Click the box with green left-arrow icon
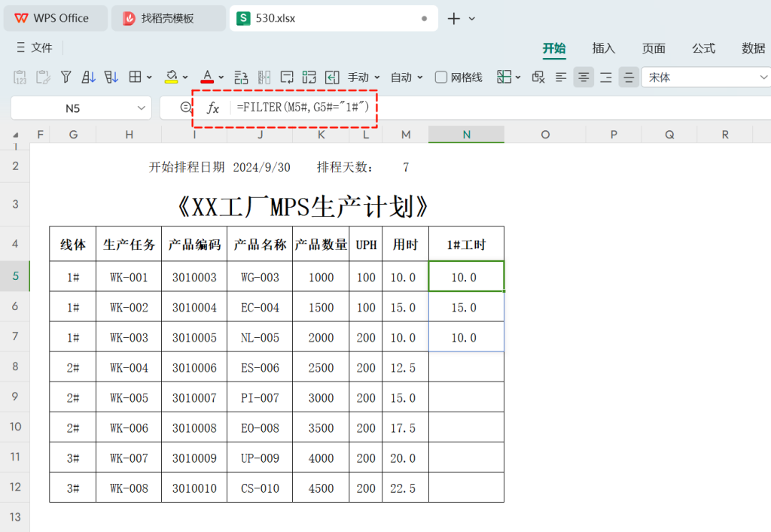Screen dimensions: 771x532 (332, 77)
